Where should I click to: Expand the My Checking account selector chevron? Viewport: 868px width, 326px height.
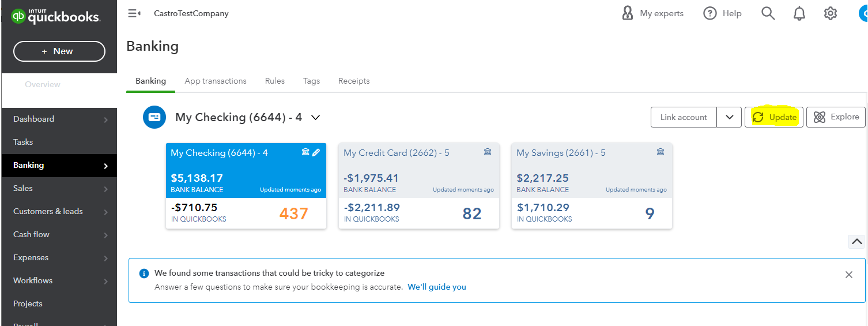click(x=315, y=117)
